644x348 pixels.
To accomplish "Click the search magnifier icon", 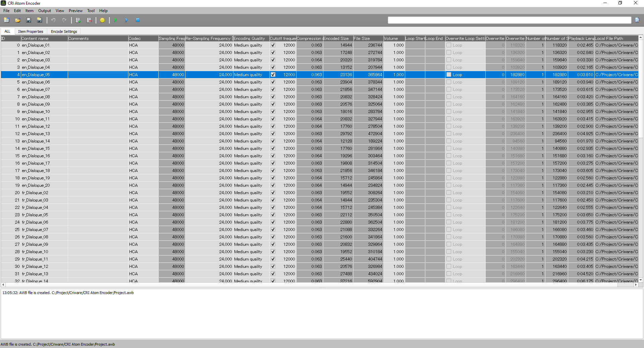I will coord(637,20).
